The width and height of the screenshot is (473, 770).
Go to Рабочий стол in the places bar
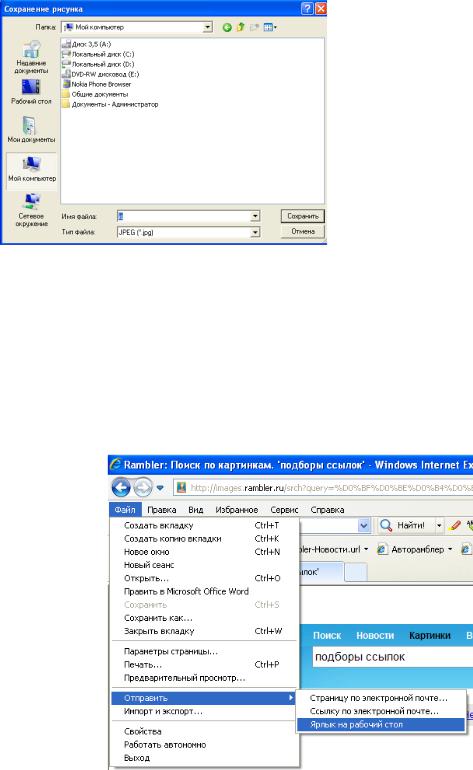[x=31, y=92]
